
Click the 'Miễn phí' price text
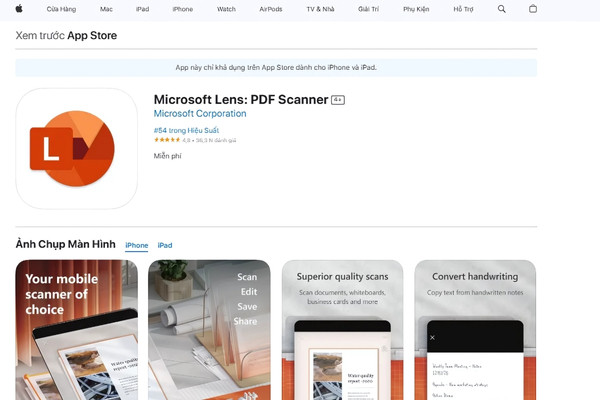click(167, 156)
